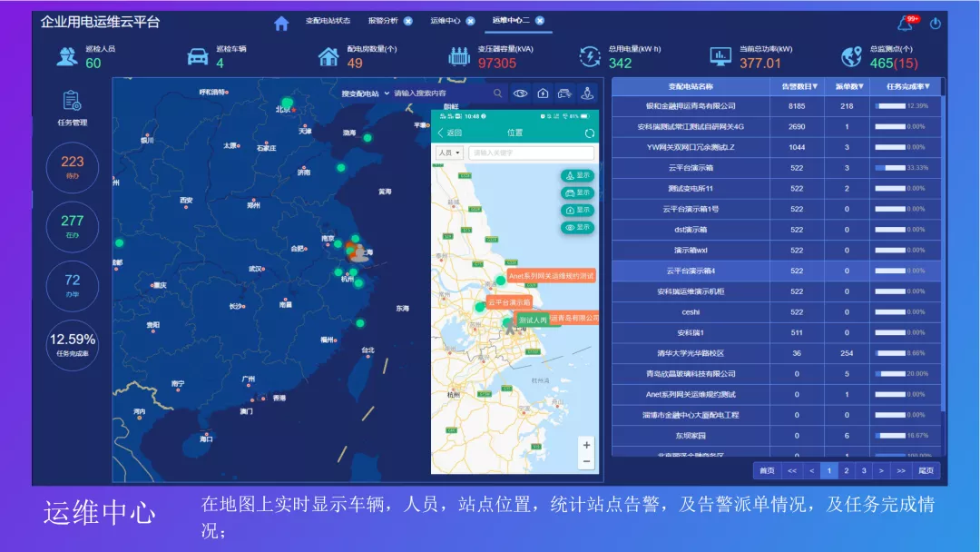
Task: Sort table by 告警数目 column
Action: click(799, 86)
